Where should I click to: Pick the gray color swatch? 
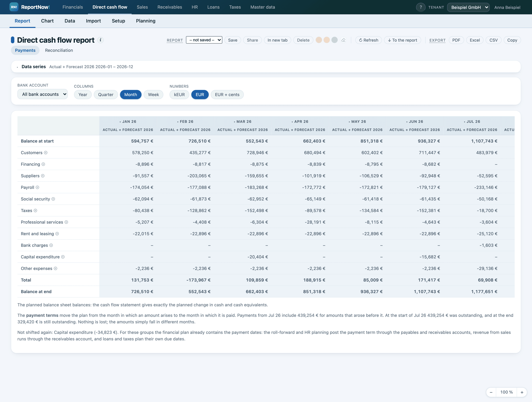point(335,40)
